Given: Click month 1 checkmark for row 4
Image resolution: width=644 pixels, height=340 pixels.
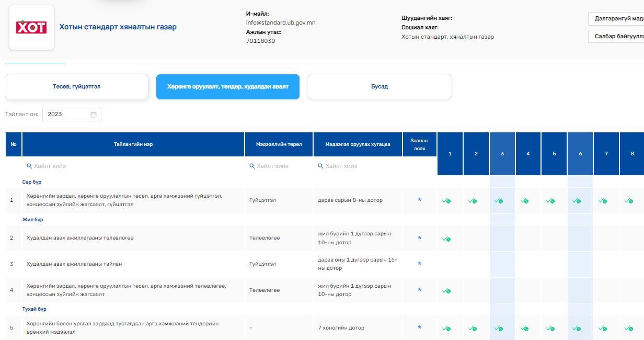Looking at the screenshot, I should [x=446, y=290].
